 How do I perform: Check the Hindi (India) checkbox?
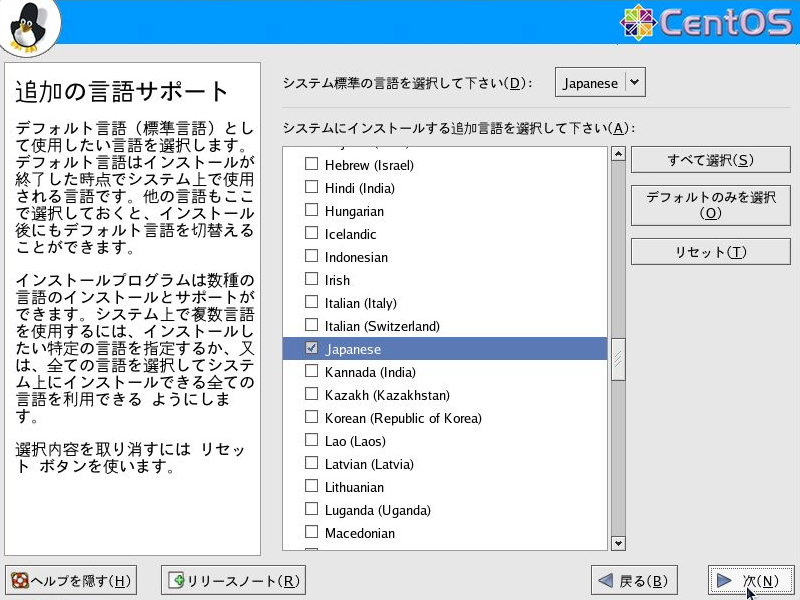[x=311, y=187]
